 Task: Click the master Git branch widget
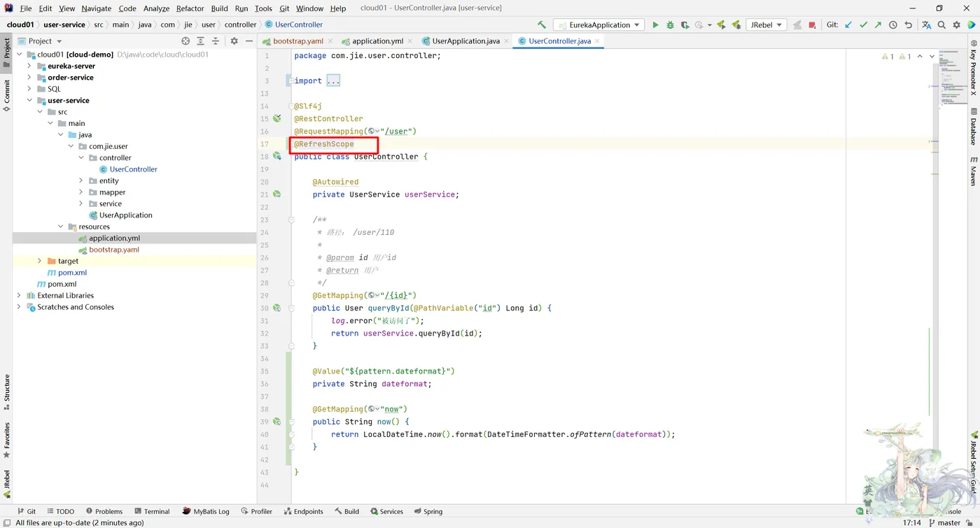tap(944, 522)
